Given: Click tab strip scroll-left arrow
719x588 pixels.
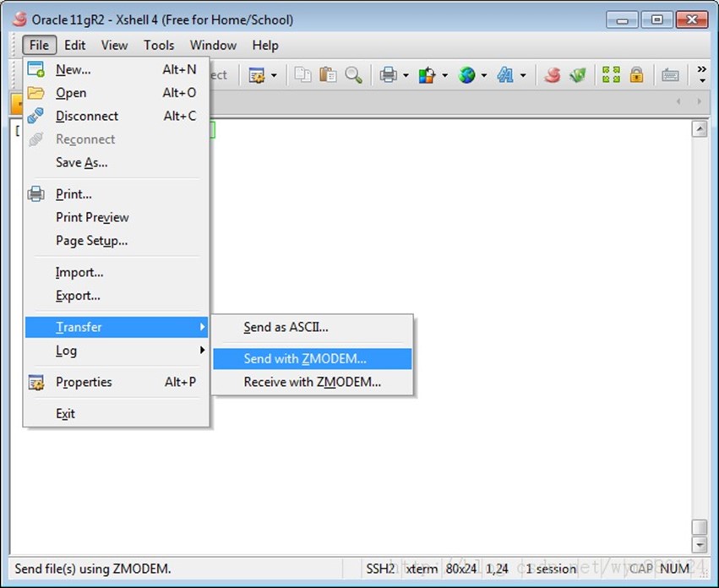Looking at the screenshot, I should coord(678,101).
